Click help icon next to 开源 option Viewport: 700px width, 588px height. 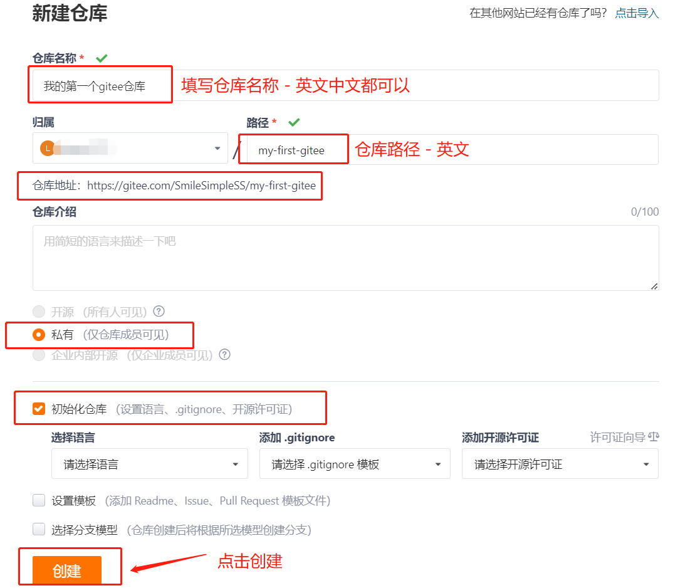pyautogui.click(x=159, y=311)
